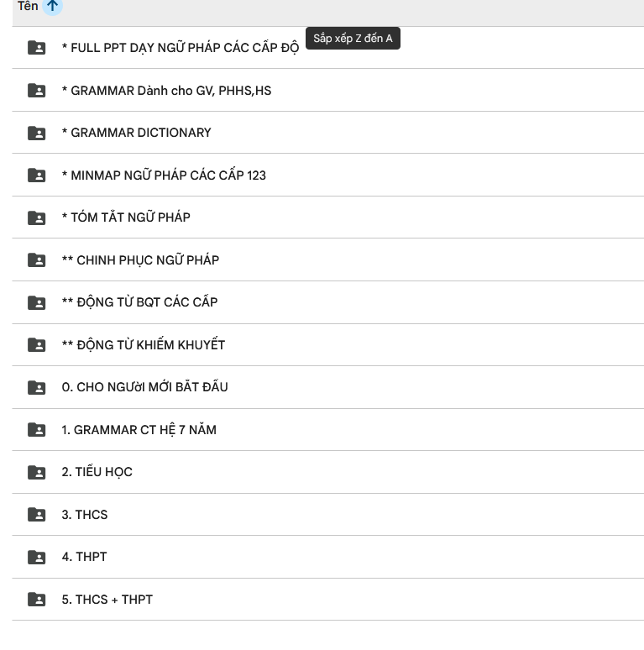Screen dimensions: 644x650
Task: Click folder icon beside 2. TIỂU HỌC
Action: tap(37, 472)
